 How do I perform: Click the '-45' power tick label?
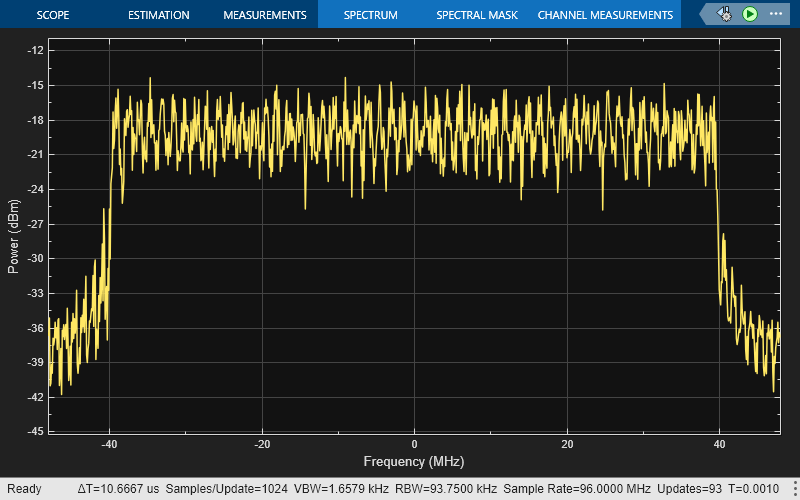35,431
